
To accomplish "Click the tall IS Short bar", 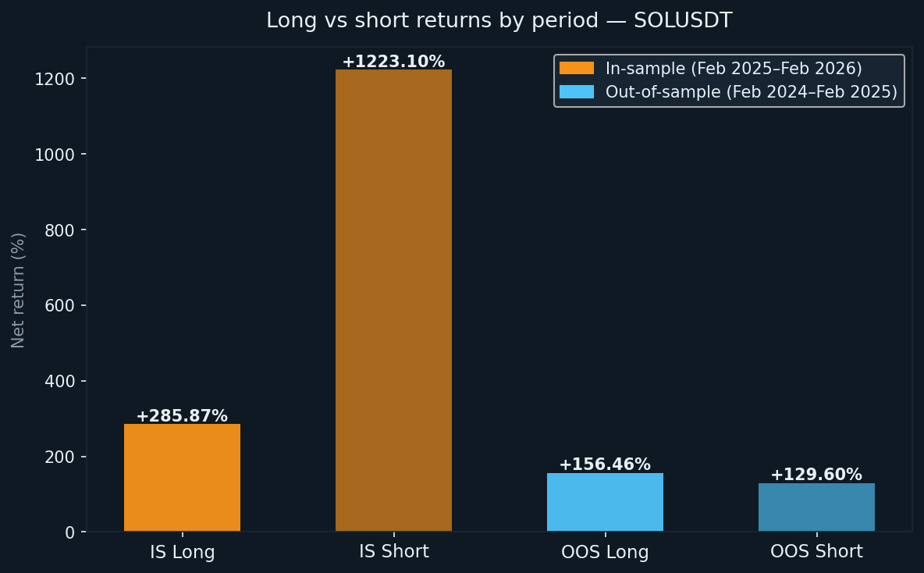I will pyautogui.click(x=393, y=301).
